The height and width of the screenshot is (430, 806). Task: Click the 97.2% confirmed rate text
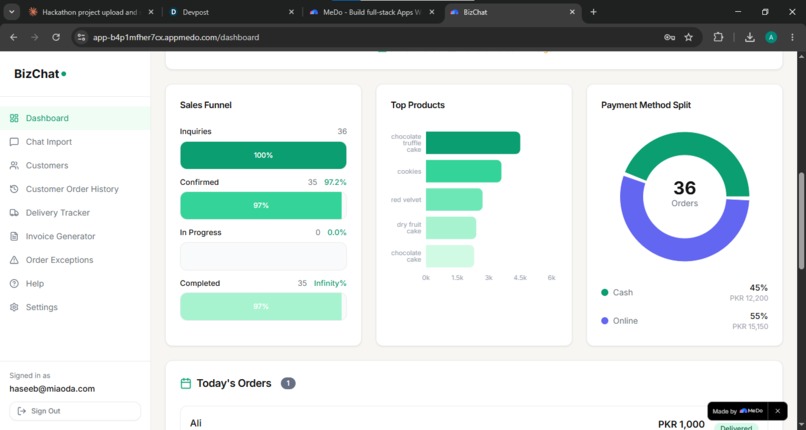click(335, 182)
